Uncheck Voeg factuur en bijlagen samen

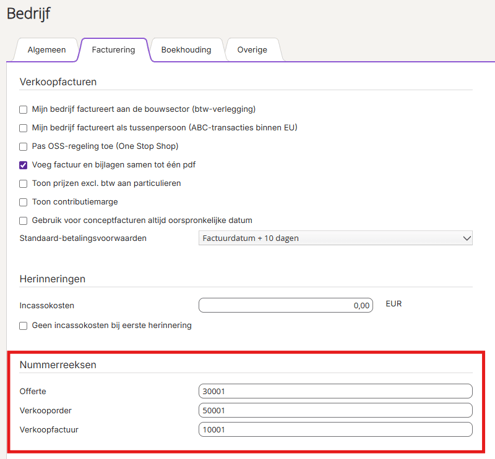[23, 165]
